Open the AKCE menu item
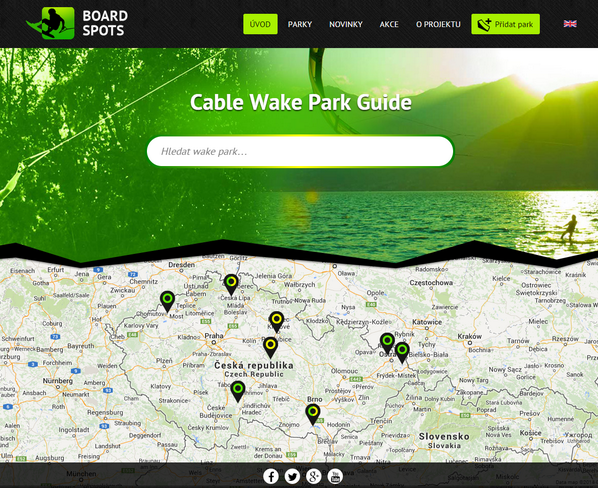 click(389, 24)
